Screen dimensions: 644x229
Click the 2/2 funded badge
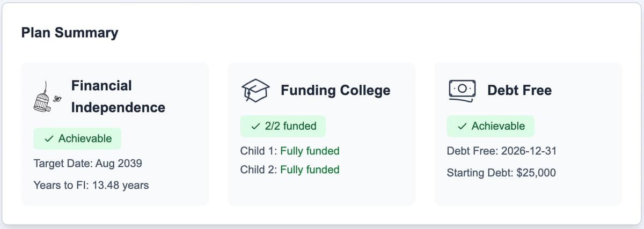(x=283, y=126)
